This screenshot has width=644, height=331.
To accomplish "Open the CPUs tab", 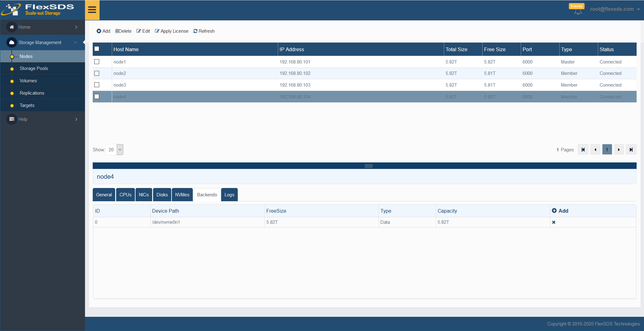I will tap(125, 195).
